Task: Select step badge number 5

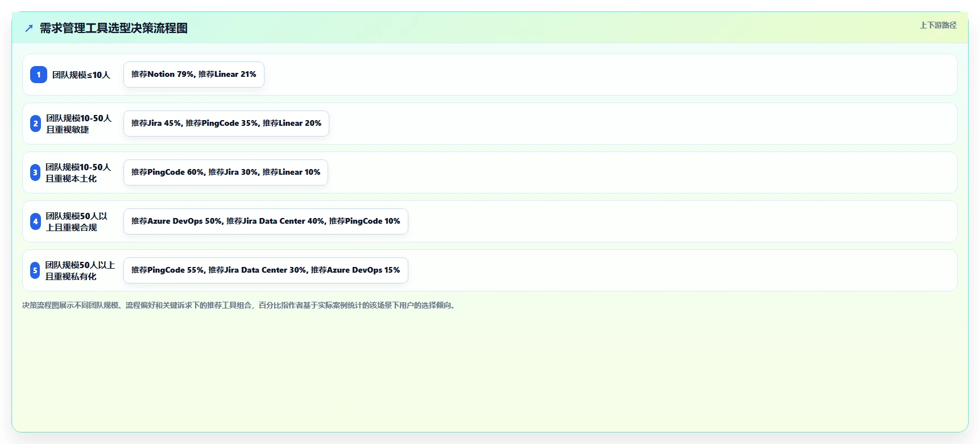Action: pos(35,270)
